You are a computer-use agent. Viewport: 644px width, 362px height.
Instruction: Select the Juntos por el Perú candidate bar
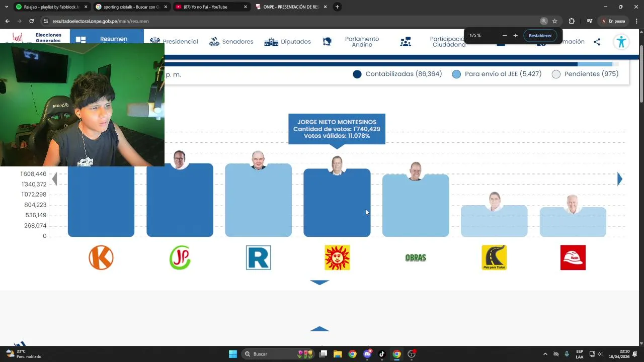(x=180, y=200)
